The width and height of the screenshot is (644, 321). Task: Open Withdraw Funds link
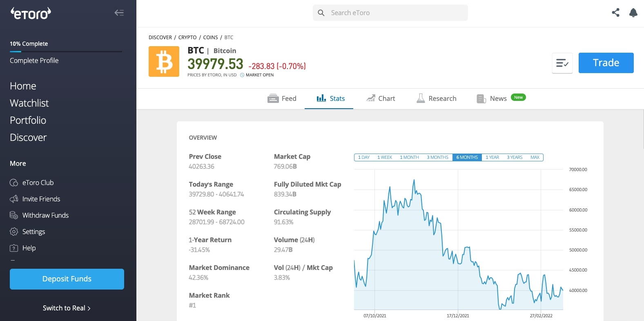point(45,215)
